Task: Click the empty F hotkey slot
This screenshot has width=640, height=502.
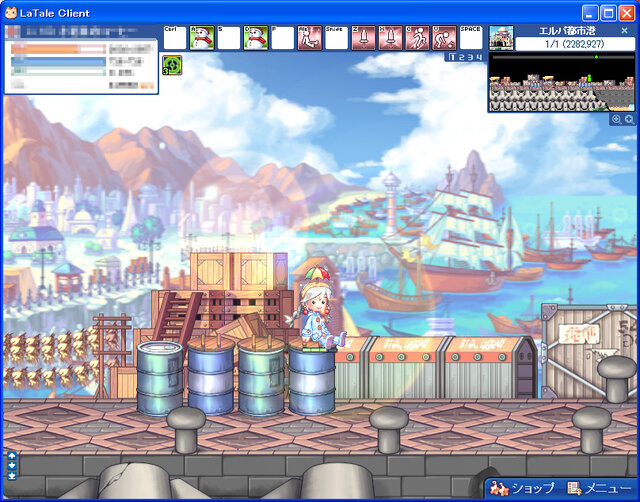Action: coord(282,38)
